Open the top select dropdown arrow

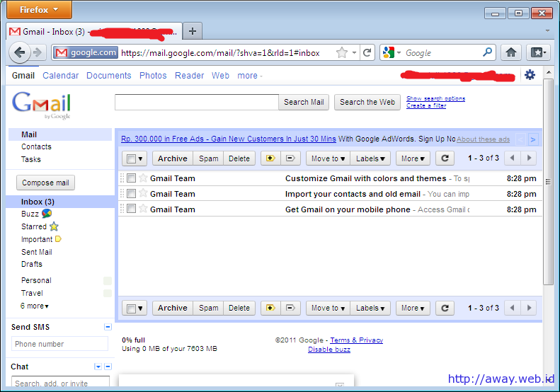click(x=140, y=159)
